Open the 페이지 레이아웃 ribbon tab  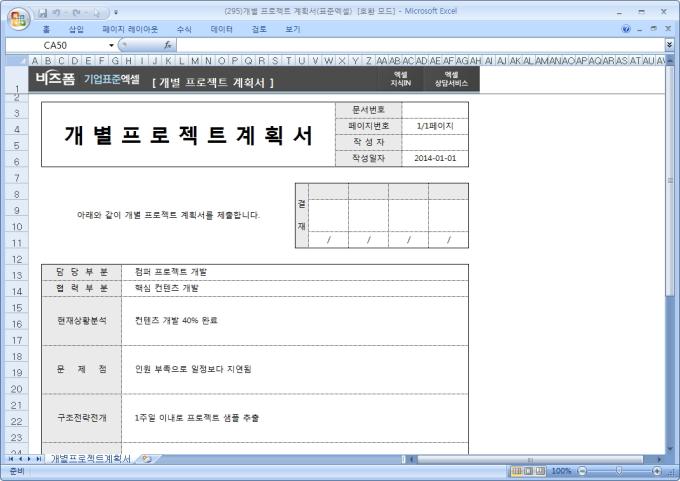click(x=130, y=29)
